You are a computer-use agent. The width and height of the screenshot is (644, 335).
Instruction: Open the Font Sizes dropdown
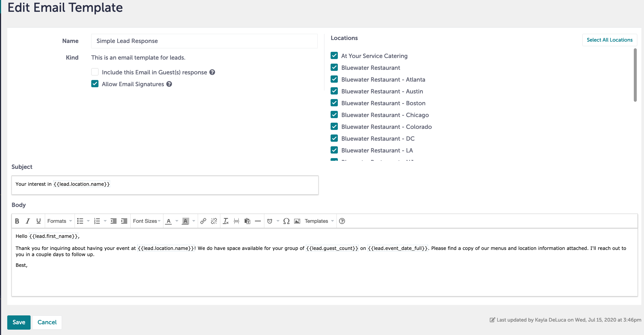(x=147, y=221)
